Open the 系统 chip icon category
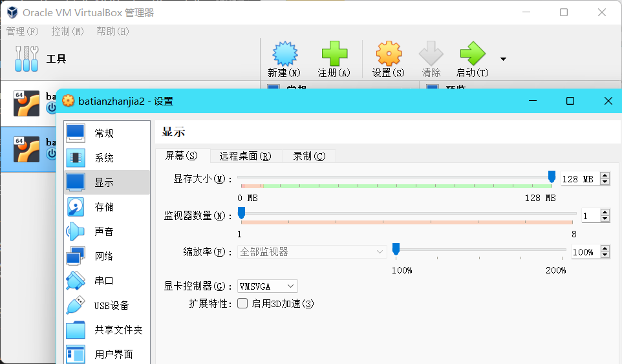The height and width of the screenshot is (364, 622). tap(76, 158)
